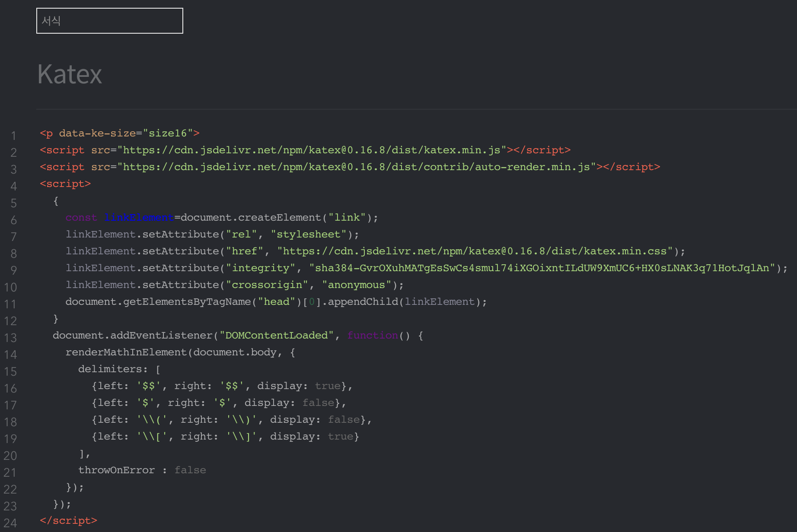Click the renderMathInElement(document.body line
The width and height of the screenshot is (797, 532).
pyautogui.click(x=180, y=352)
